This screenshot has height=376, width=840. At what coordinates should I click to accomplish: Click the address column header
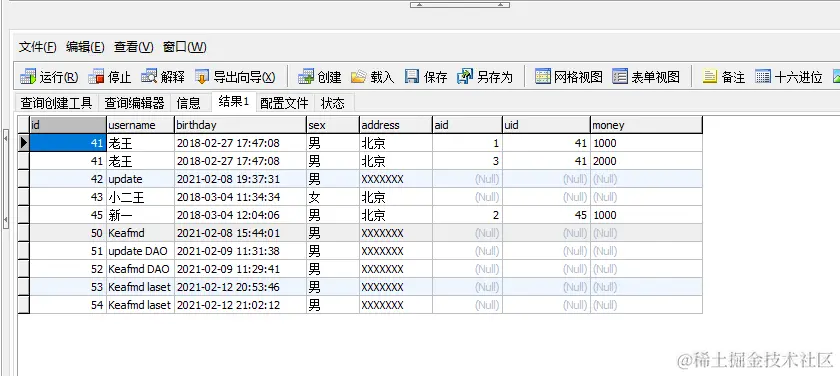[x=395, y=125]
